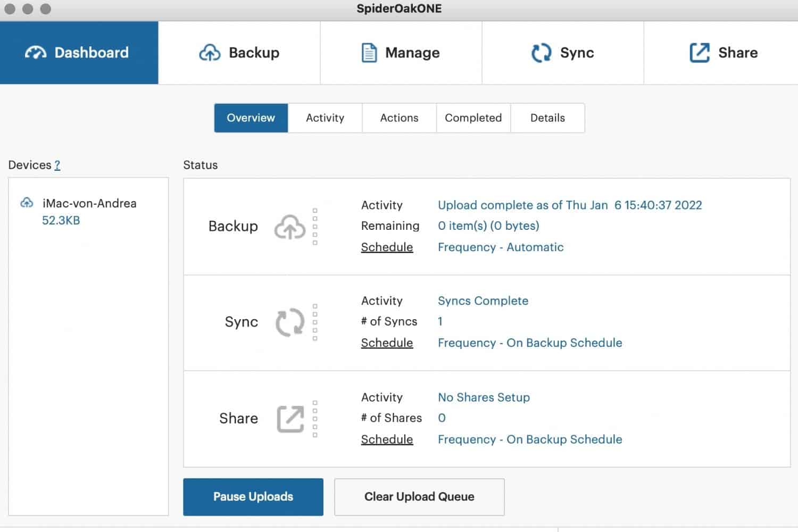Click Sync row 'Frequency - On Backup Schedule'
Image resolution: width=798 pixels, height=532 pixels.
pos(530,343)
